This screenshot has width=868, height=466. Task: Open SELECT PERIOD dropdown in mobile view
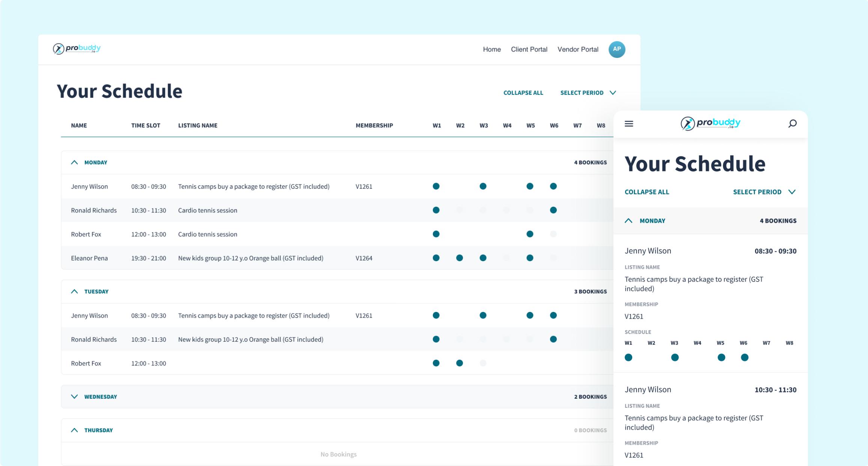pos(764,192)
